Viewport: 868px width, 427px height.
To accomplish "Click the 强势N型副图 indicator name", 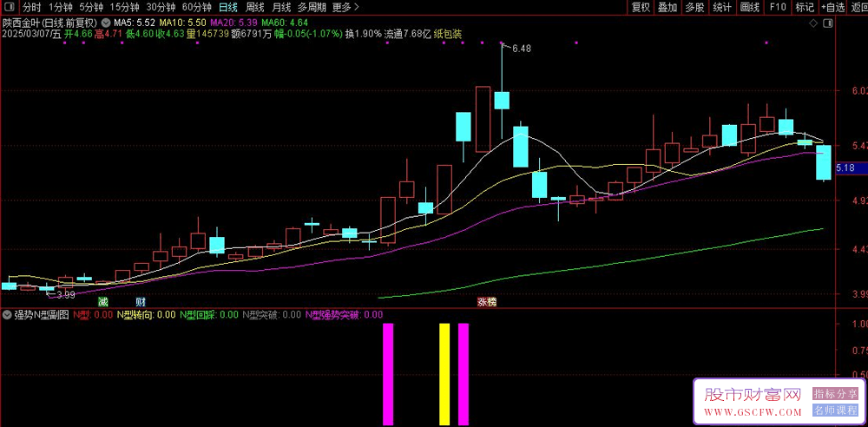I will point(42,315).
